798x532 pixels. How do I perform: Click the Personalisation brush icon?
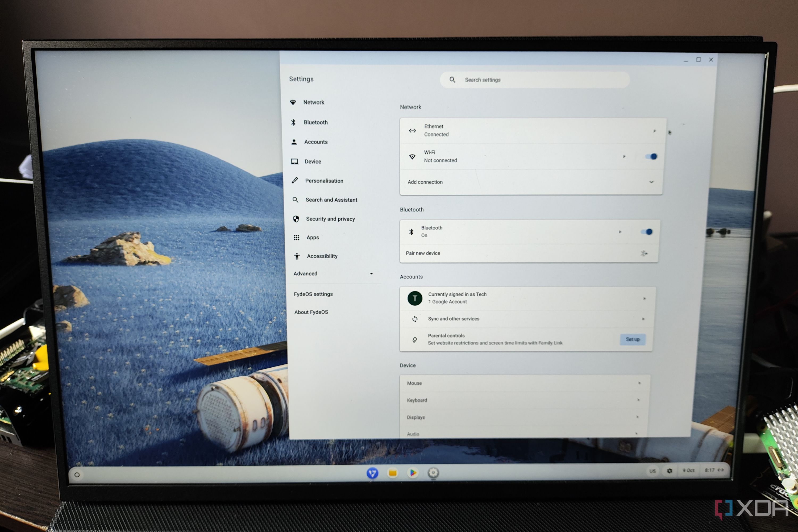click(x=295, y=181)
